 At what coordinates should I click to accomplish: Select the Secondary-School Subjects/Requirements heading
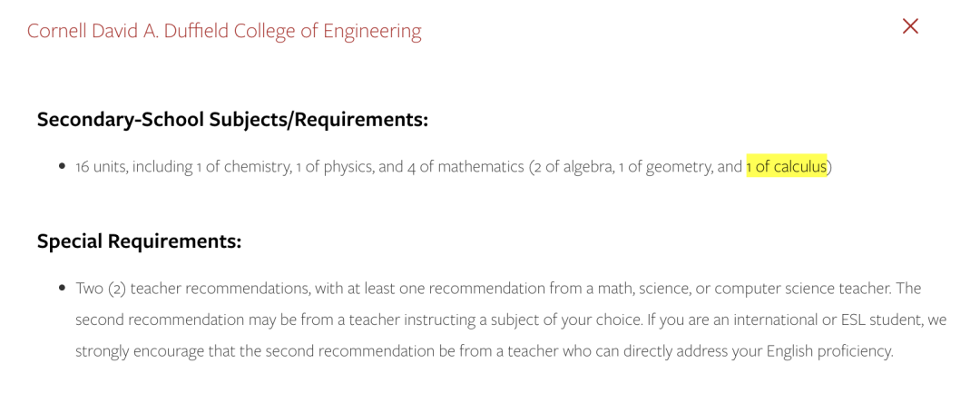232,119
